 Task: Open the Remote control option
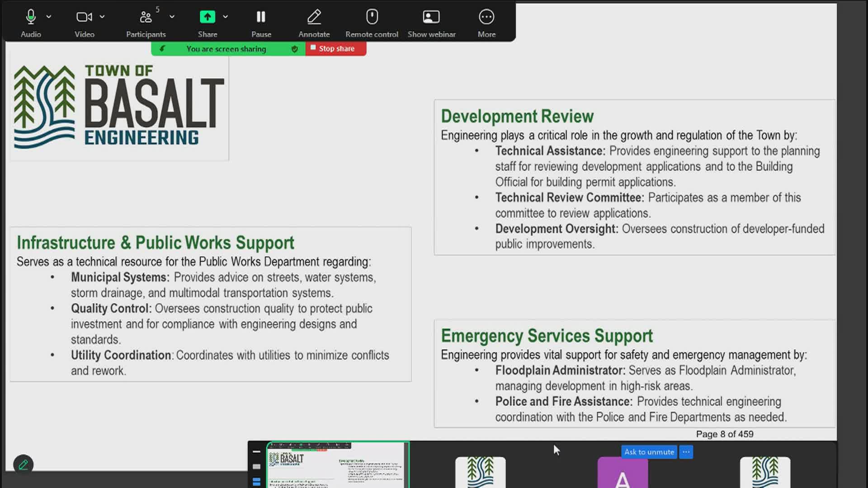pos(372,17)
